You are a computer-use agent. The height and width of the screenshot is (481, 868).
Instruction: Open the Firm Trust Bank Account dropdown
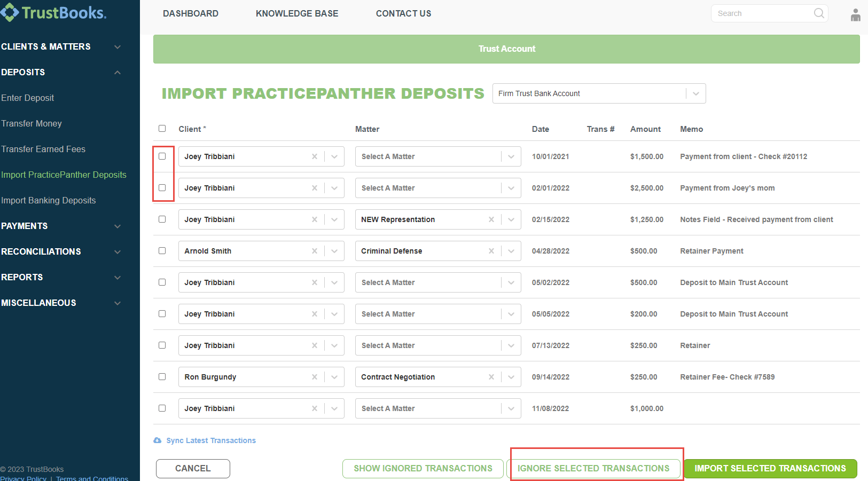point(599,93)
